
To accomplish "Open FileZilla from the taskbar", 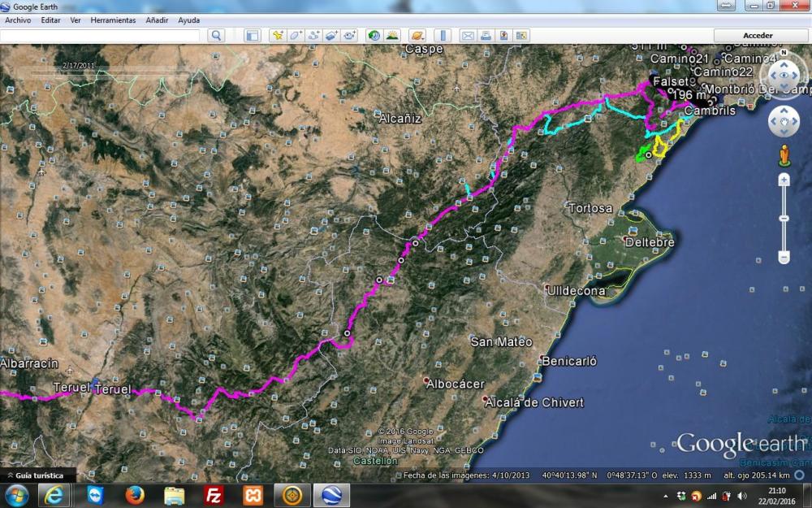I will pyautogui.click(x=214, y=495).
